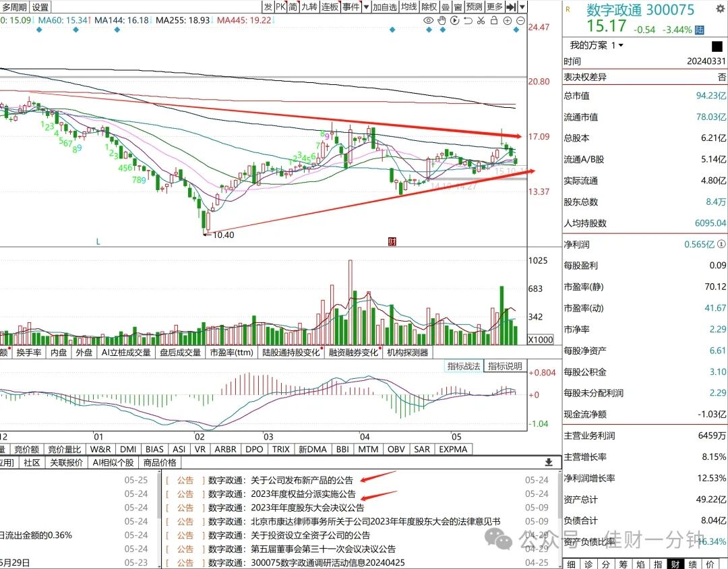
Task: Click the 指标说明 button
Action: point(505,366)
